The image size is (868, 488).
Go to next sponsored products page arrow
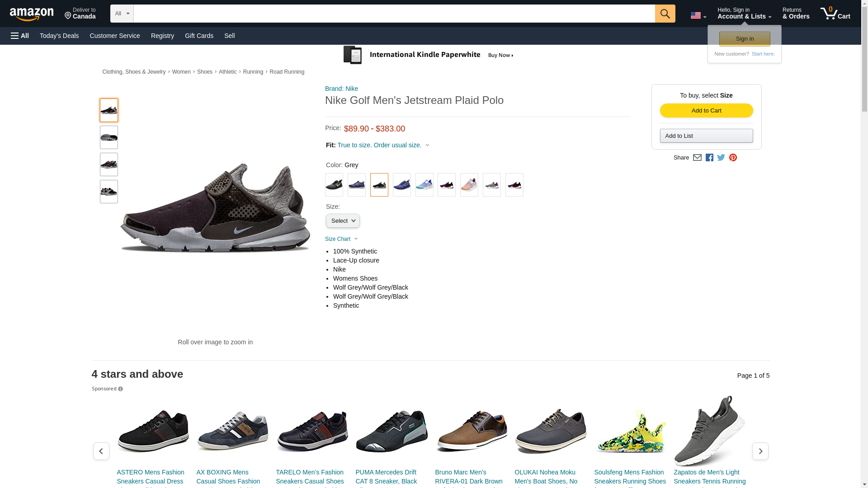760,451
